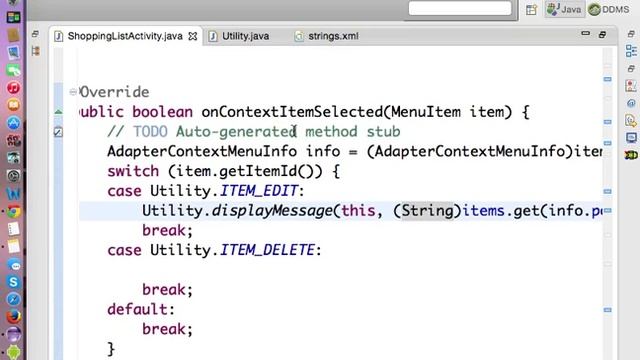Restore the stack above the Problems icon
This screenshot has width=640, height=360.
pyautogui.click(x=631, y=69)
